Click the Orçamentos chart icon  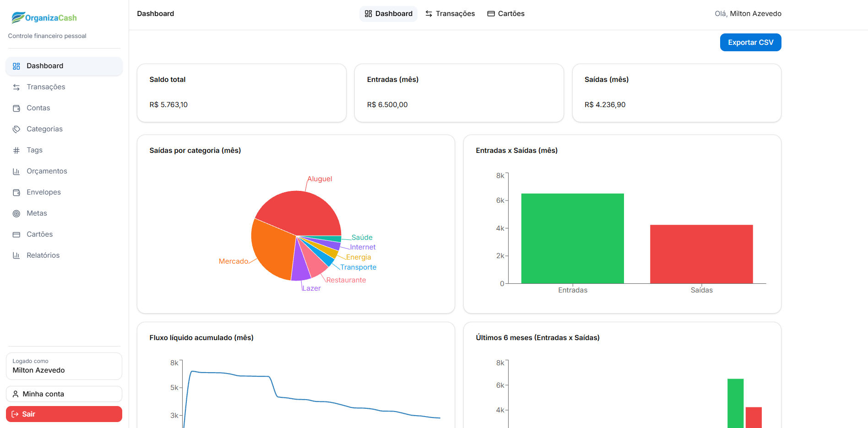pos(16,171)
